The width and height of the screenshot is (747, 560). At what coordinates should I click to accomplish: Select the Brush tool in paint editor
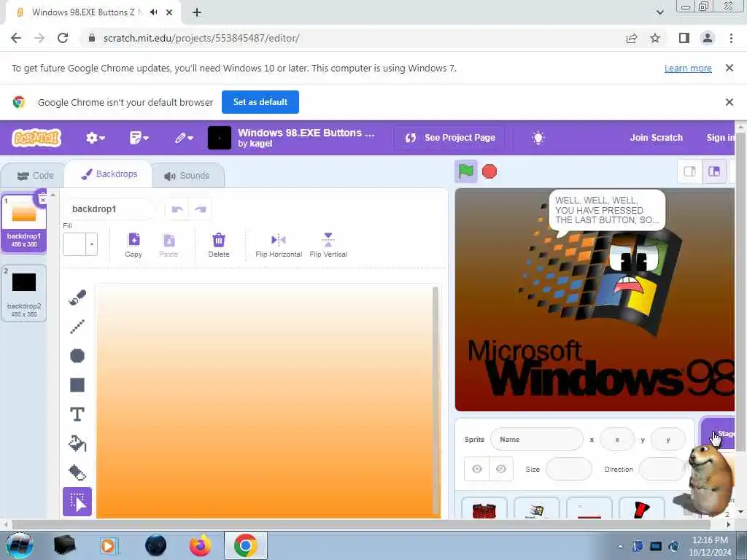77,297
